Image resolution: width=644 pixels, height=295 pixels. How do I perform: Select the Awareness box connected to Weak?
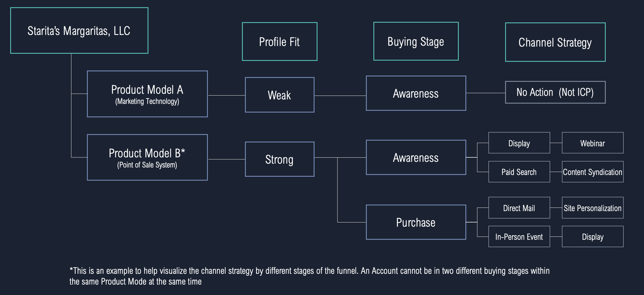[x=416, y=93]
